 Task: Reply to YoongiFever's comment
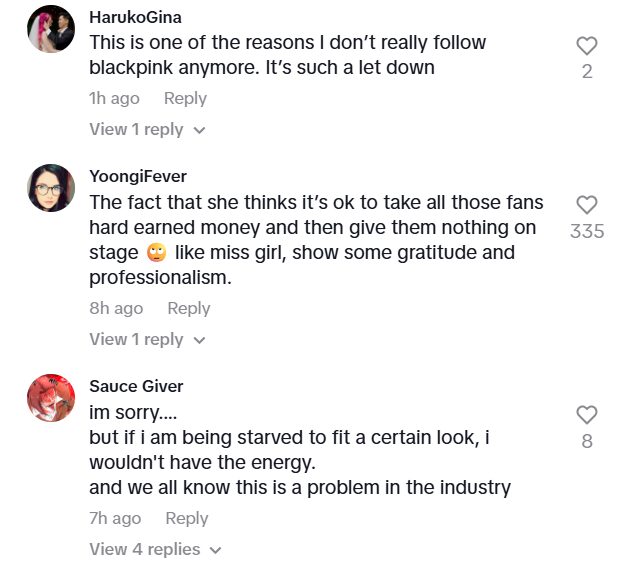[188, 308]
